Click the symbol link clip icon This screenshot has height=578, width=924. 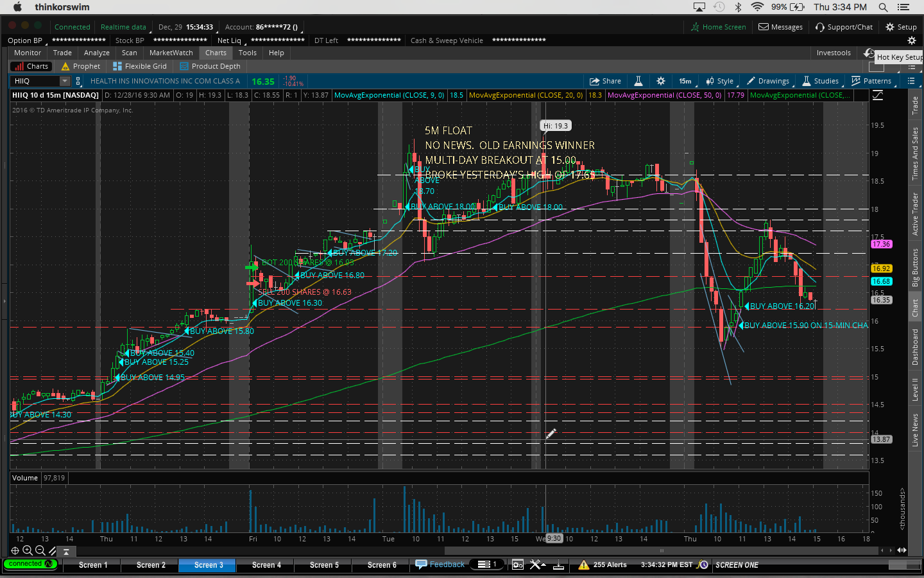coord(78,81)
